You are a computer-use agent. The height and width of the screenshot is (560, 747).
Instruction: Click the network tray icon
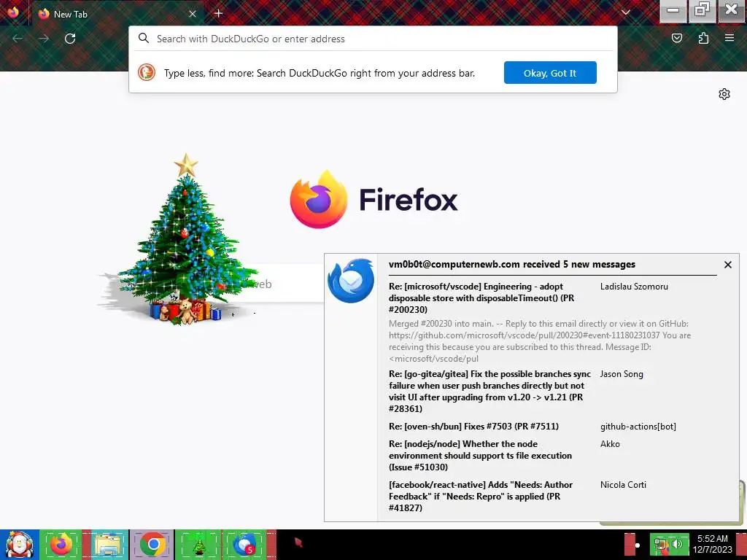tap(660, 545)
